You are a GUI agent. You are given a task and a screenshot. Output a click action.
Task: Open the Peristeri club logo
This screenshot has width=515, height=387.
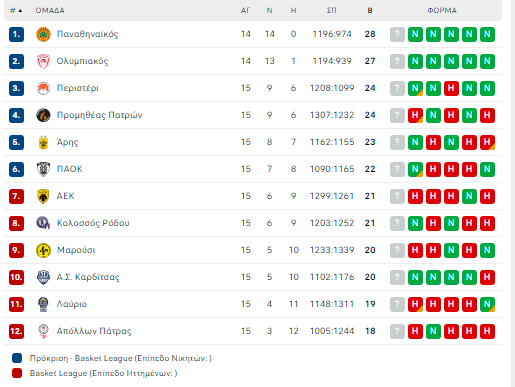pos(43,88)
